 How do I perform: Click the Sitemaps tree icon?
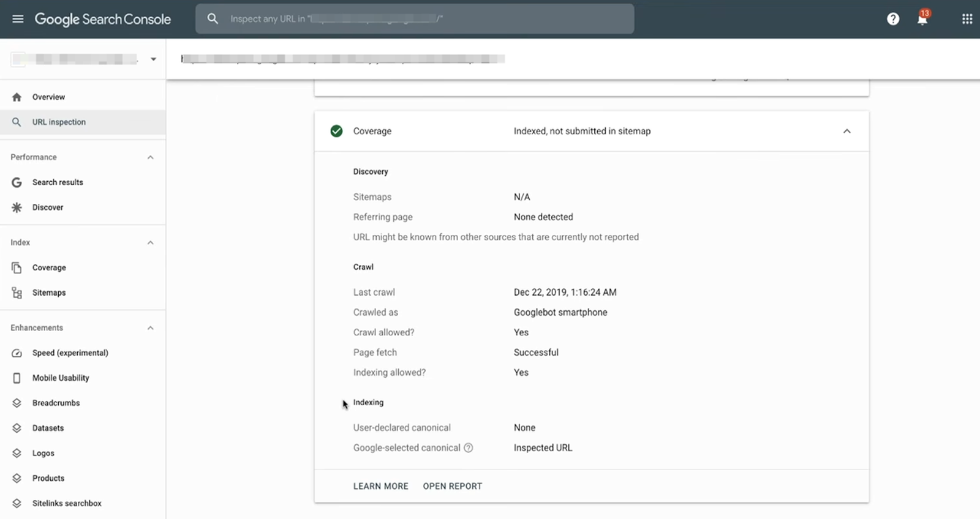pos(17,293)
